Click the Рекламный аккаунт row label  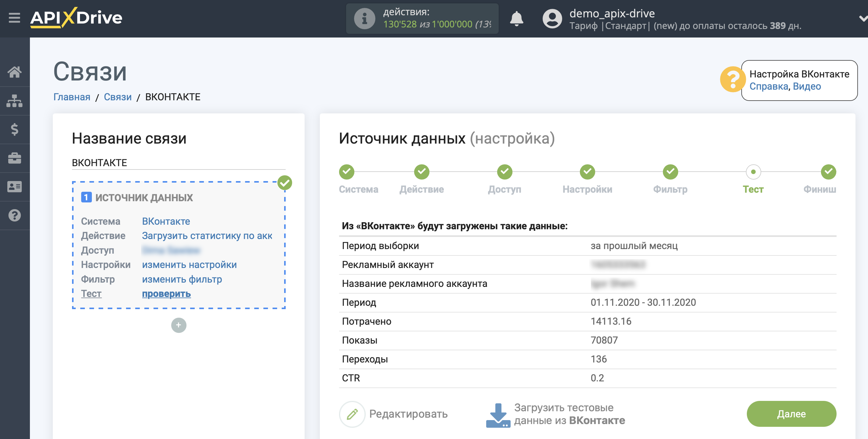coord(388,265)
